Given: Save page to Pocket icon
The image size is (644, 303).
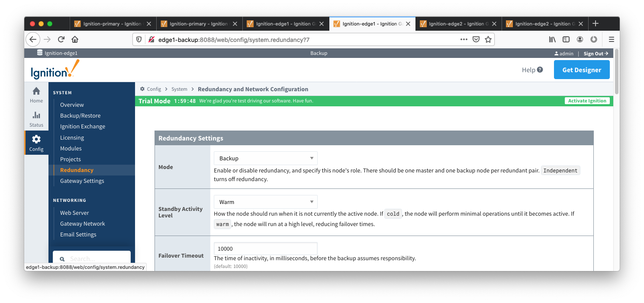Looking at the screenshot, I should (476, 39).
